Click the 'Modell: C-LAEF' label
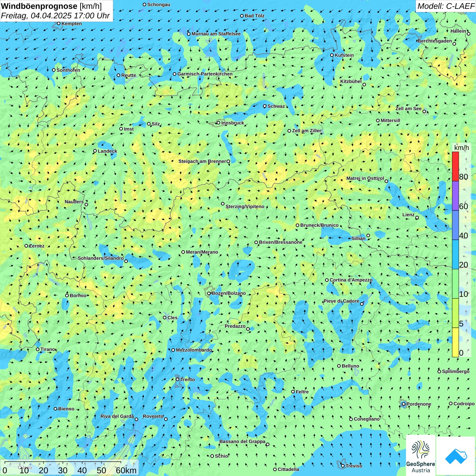 click(x=446, y=6)
